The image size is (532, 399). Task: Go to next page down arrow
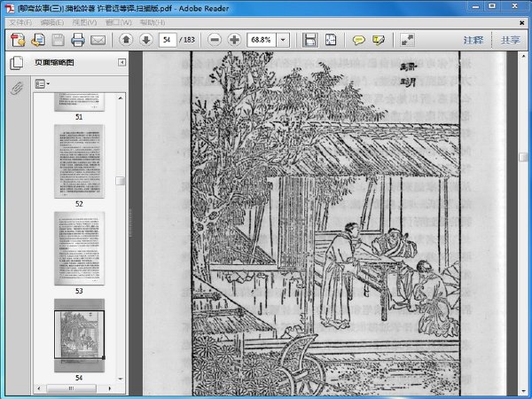tap(146, 40)
